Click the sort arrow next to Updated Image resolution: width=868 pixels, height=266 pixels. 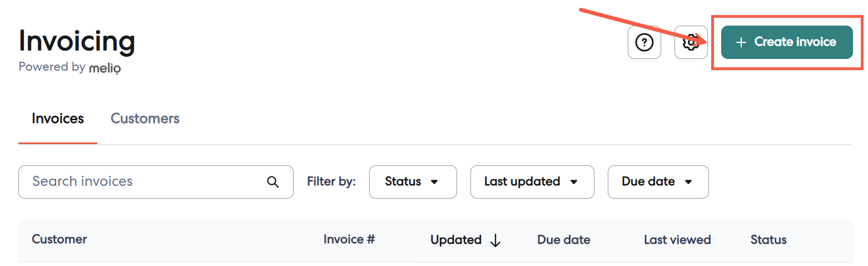pyautogui.click(x=495, y=240)
